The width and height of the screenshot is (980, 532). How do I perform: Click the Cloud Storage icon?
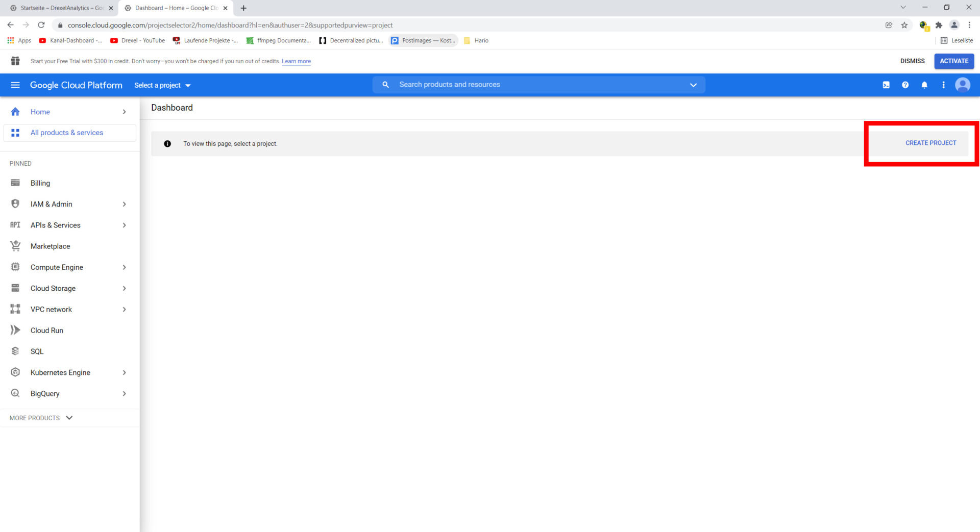(15, 288)
